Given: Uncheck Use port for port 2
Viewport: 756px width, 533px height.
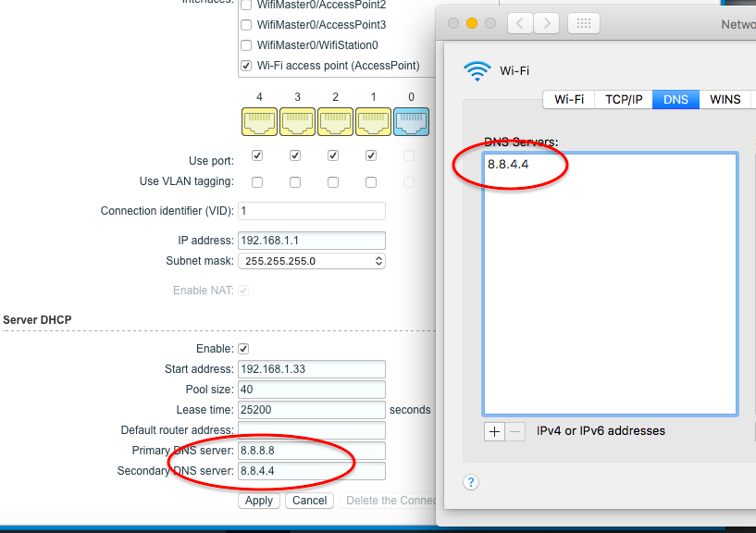Looking at the screenshot, I should [333, 155].
